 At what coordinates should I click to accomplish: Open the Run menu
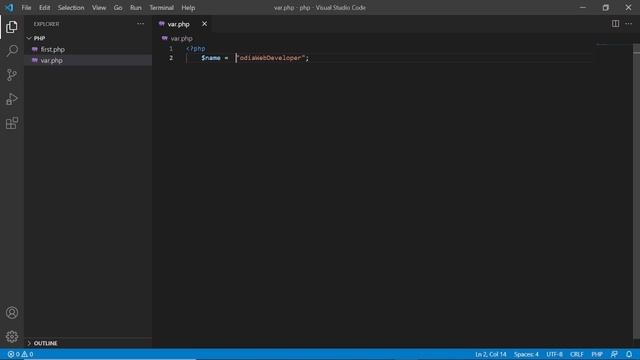(136, 8)
